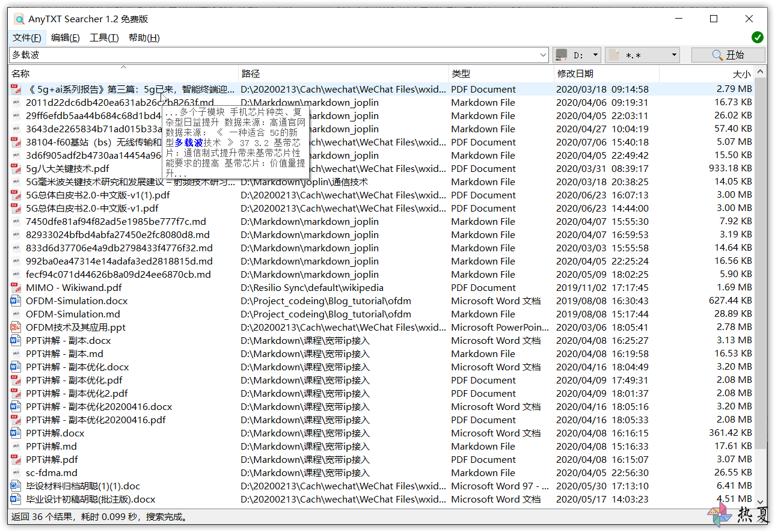Click PowerPoint icon of OFDM技术及其应用.ppt
Screen dimensions: 775x532
(16, 328)
